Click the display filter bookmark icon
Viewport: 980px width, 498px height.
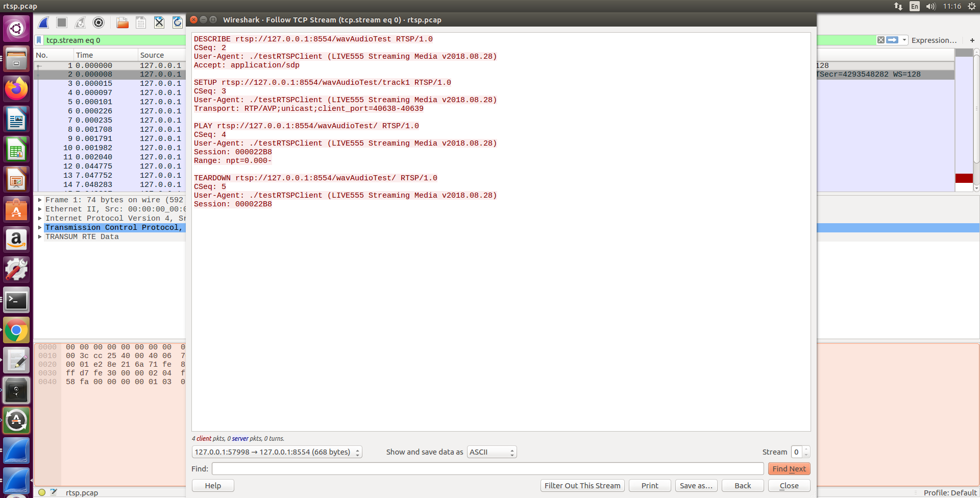pyautogui.click(x=39, y=40)
